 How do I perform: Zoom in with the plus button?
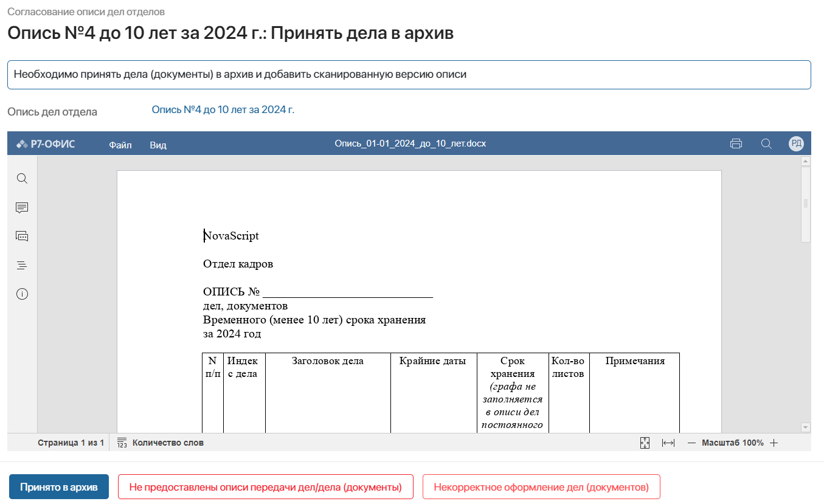point(774,443)
